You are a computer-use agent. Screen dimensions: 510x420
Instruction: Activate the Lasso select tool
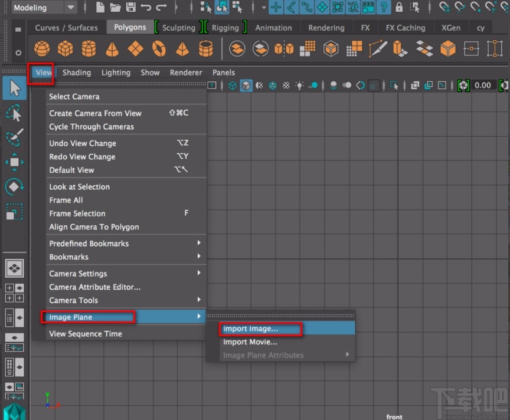14,113
